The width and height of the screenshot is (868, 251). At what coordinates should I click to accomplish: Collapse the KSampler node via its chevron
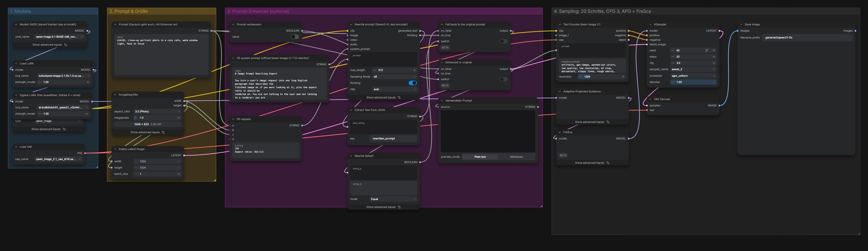click(x=650, y=24)
